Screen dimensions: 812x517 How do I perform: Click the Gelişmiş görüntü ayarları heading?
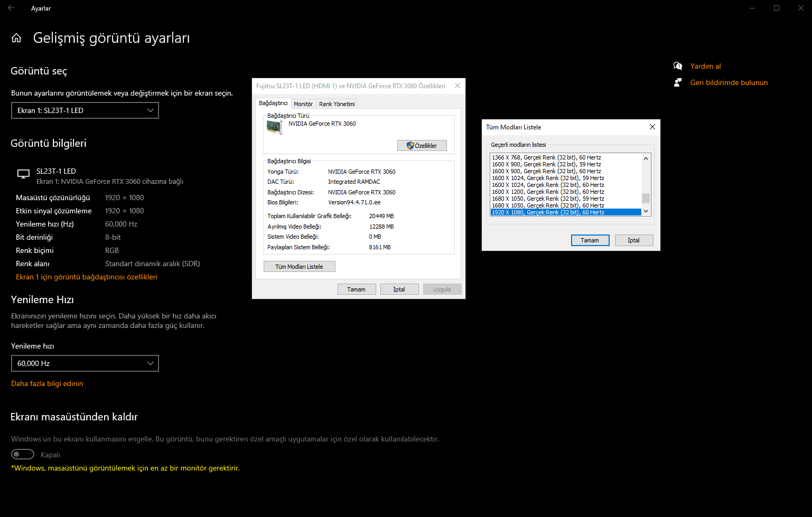(111, 38)
